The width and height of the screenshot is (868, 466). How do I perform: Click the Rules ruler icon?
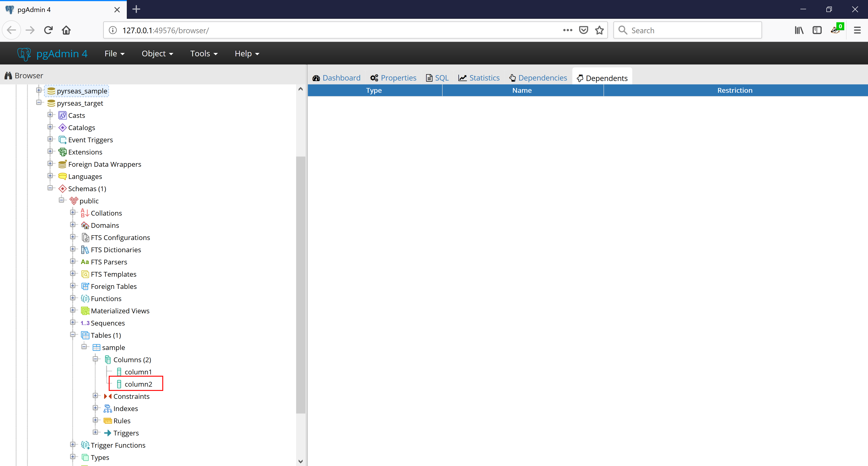pos(108,421)
